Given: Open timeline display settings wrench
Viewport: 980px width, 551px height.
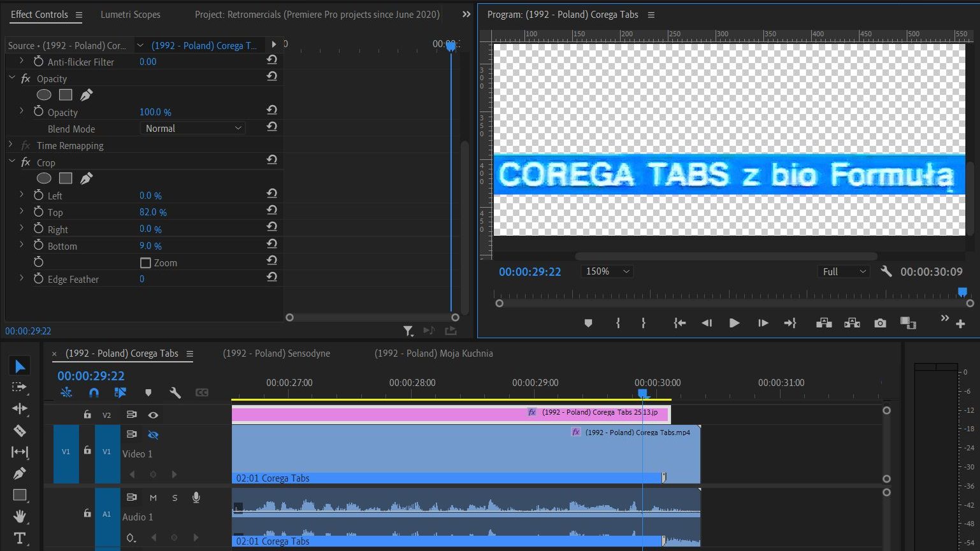Looking at the screenshot, I should 175,393.
